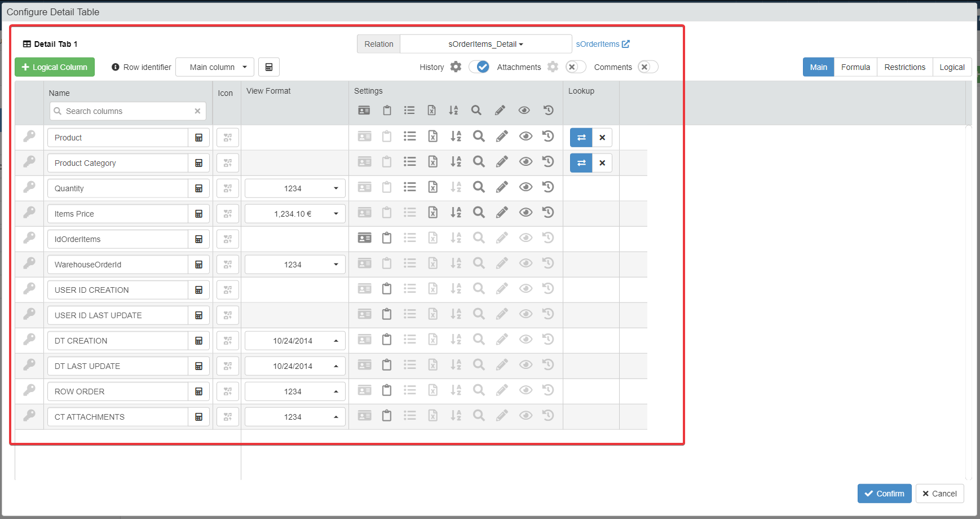Viewport: 980px width, 519px height.
Task: Enable the Attachments toggle
Action: [x=576, y=67]
